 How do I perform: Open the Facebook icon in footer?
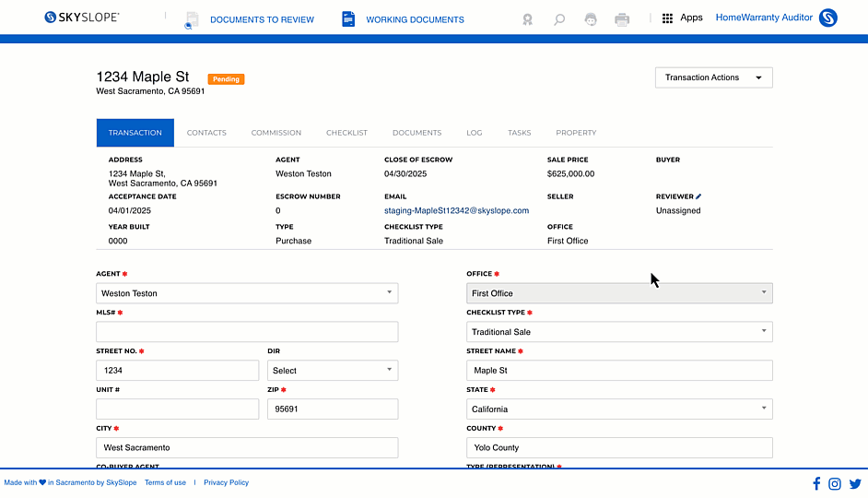click(816, 483)
